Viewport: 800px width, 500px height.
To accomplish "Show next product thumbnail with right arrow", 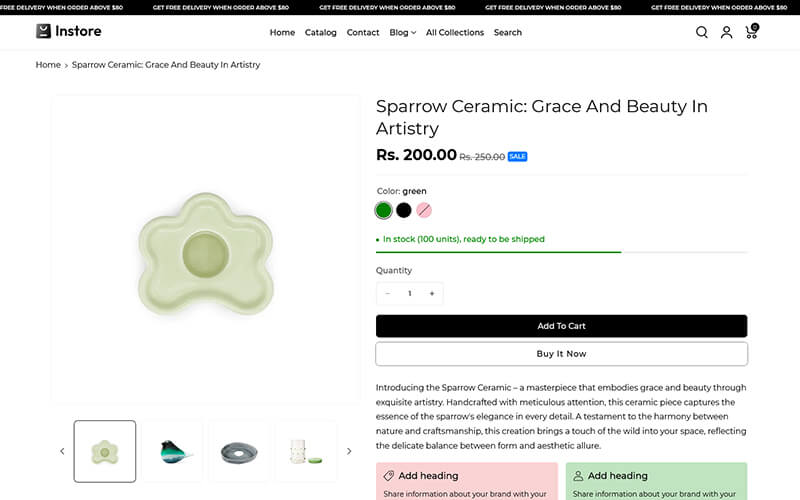I will tap(349, 451).
